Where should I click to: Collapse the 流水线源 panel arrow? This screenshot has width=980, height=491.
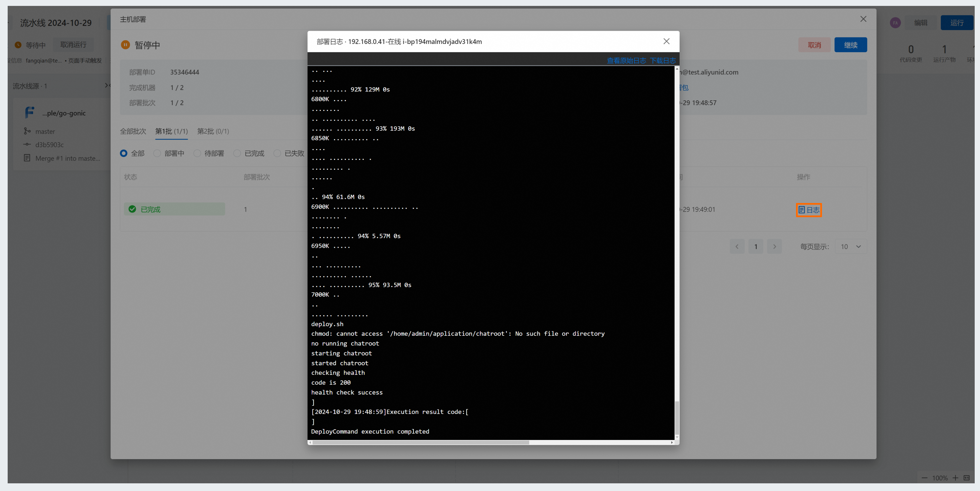[x=107, y=86]
